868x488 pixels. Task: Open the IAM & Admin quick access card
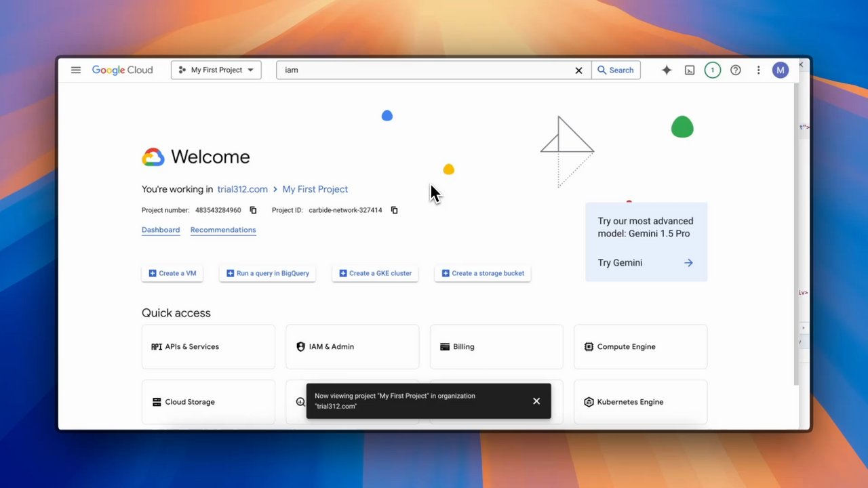(352, 346)
